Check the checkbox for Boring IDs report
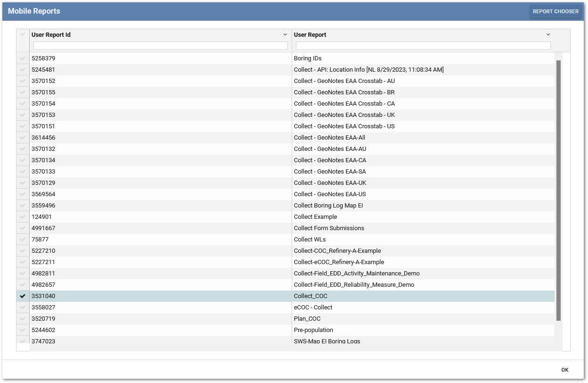 pos(23,58)
